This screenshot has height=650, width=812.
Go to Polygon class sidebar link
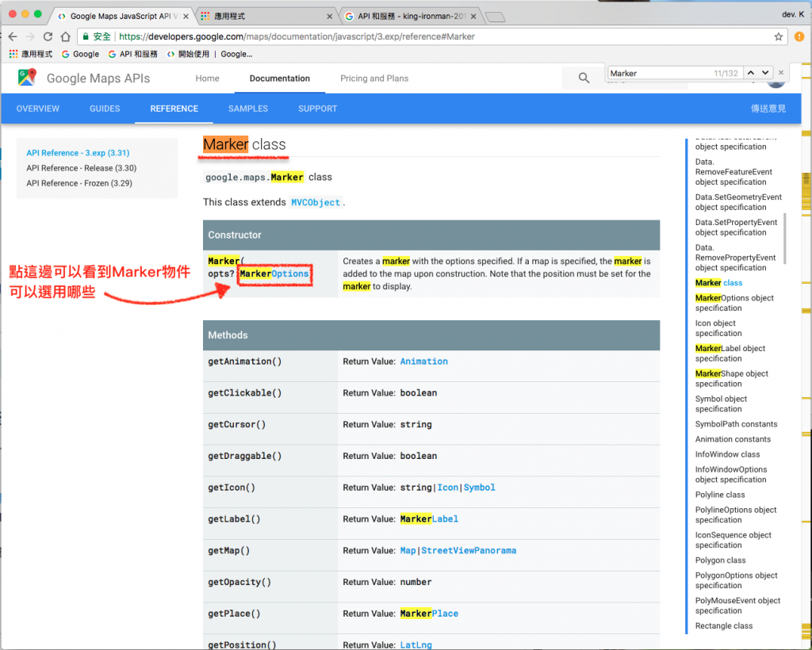point(720,560)
